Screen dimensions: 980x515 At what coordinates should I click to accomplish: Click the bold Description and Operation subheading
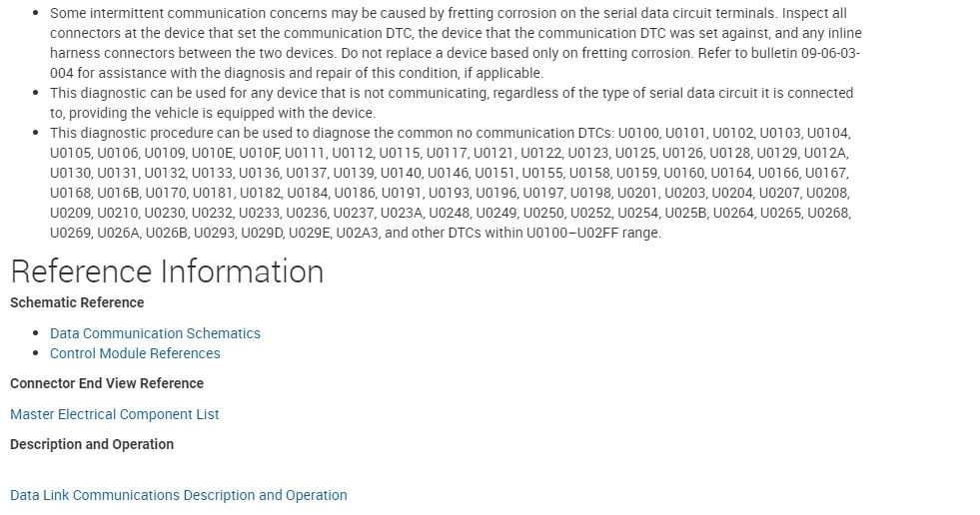click(x=92, y=444)
